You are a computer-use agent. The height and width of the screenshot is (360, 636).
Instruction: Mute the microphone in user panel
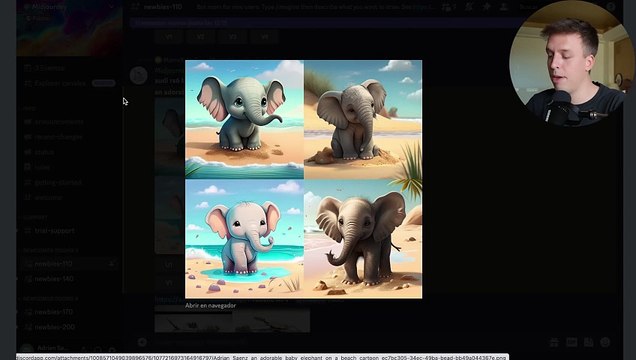[x=84, y=349]
